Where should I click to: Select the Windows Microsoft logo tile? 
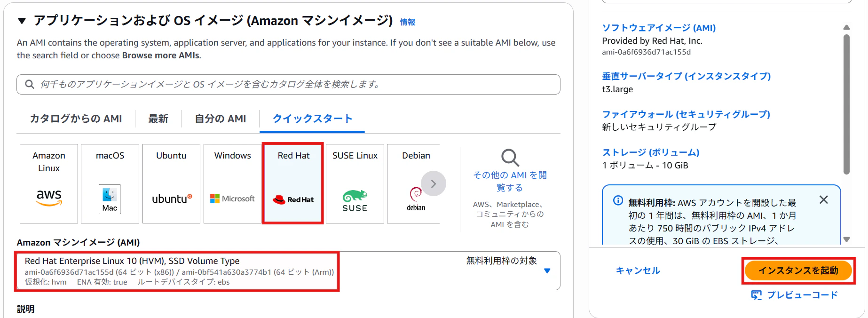[232, 183]
